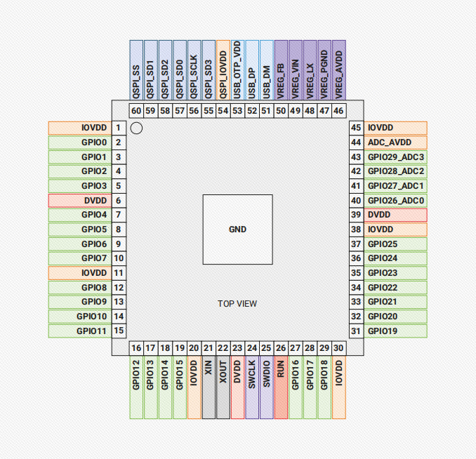The height and width of the screenshot is (459, 476).
Task: Select the GPIO24 pin label
Action: (395, 258)
